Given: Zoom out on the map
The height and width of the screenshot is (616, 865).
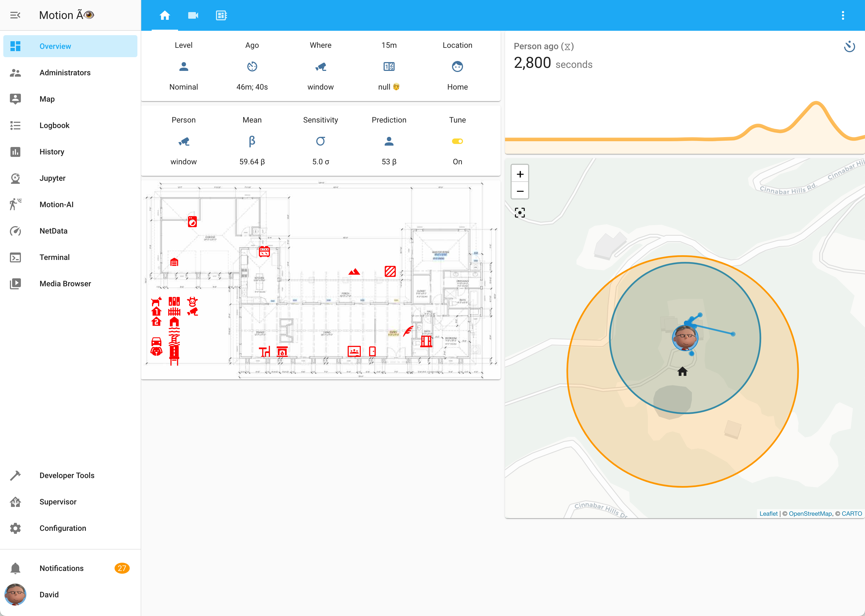Looking at the screenshot, I should (x=520, y=191).
